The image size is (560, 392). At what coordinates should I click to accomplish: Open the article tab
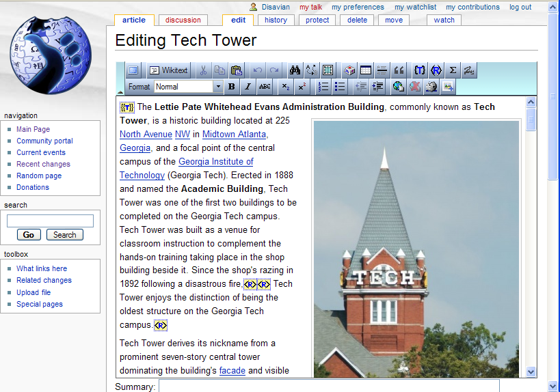[x=134, y=20]
